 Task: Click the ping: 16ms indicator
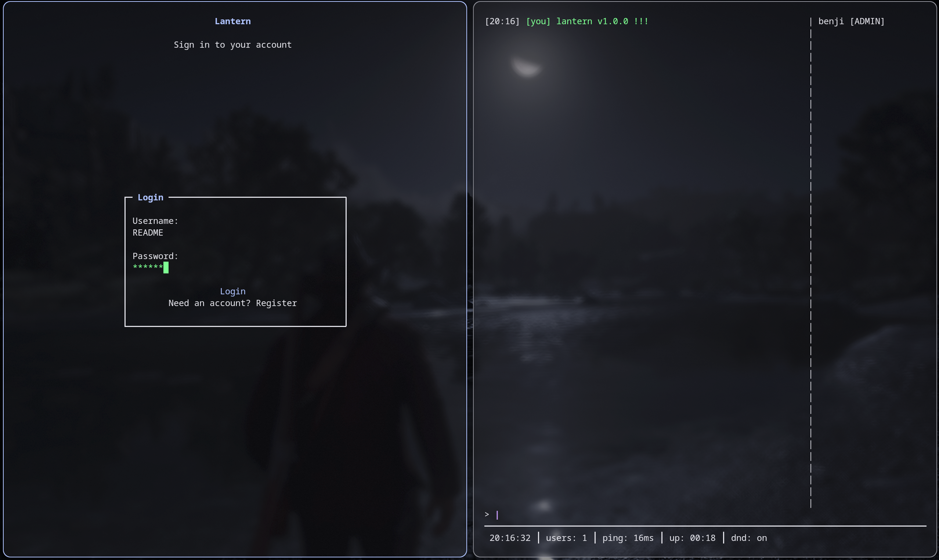point(628,538)
